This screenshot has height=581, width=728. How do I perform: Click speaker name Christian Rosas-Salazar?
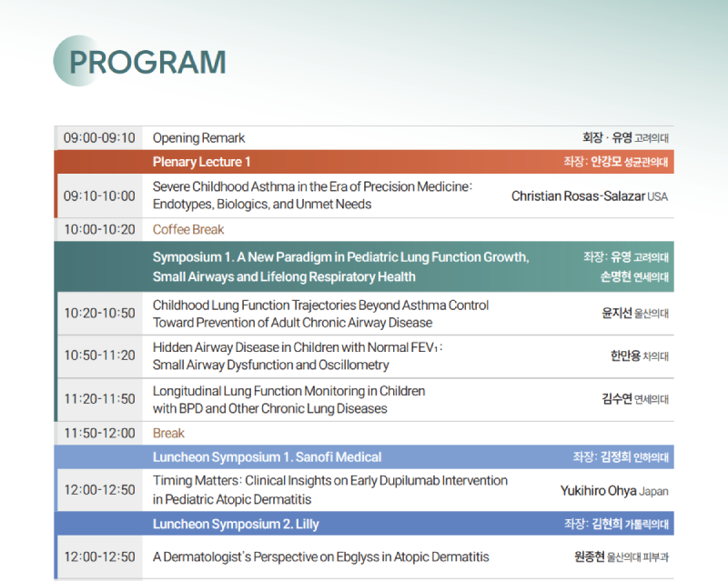(x=578, y=196)
